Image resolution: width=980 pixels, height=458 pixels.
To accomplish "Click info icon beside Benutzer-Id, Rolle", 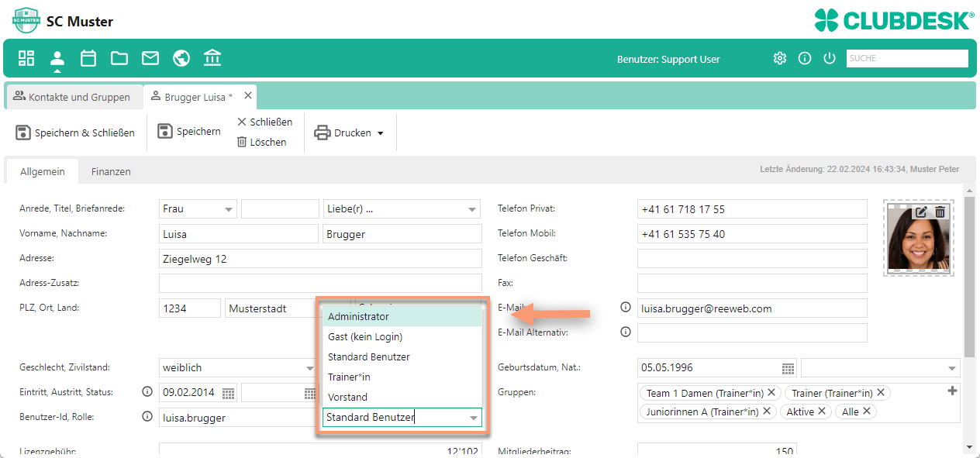I will click(147, 417).
